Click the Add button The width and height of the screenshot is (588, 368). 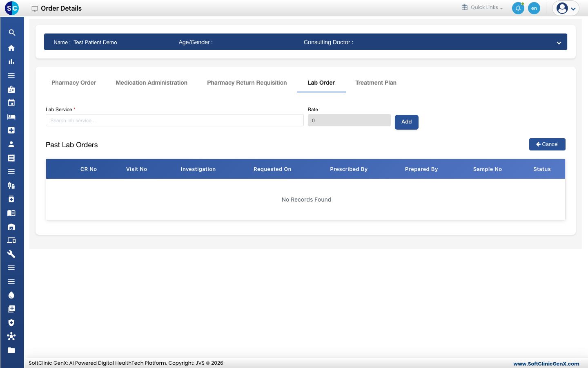tap(406, 122)
